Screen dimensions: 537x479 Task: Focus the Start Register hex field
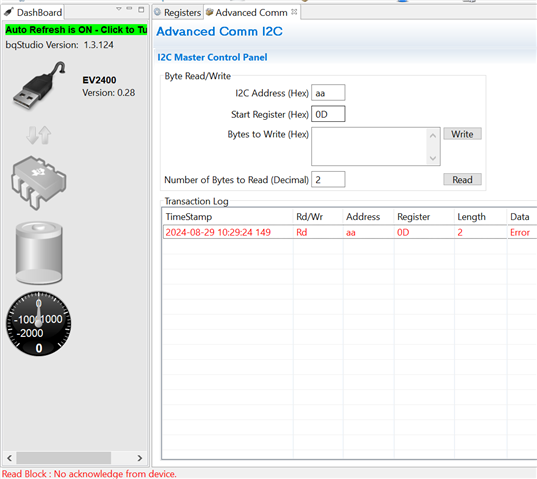click(328, 114)
